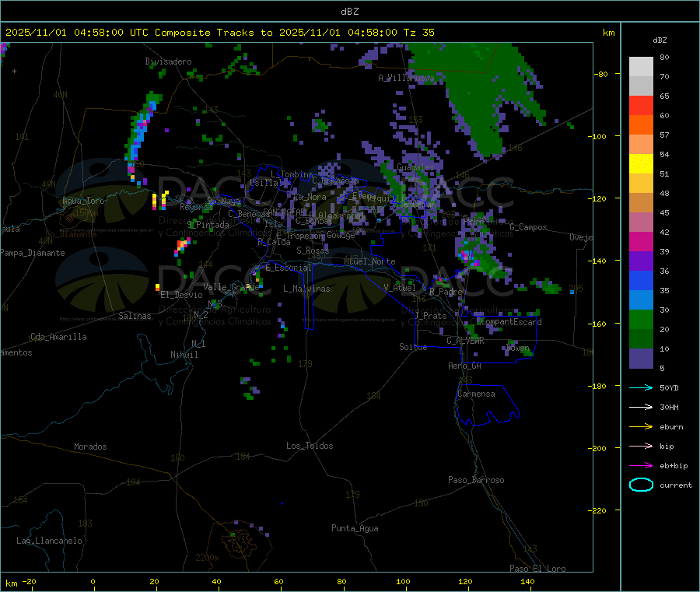Screen dimensions: 700x592
Task: Click the 'S_Pintada' map label
Action: [x=208, y=225]
